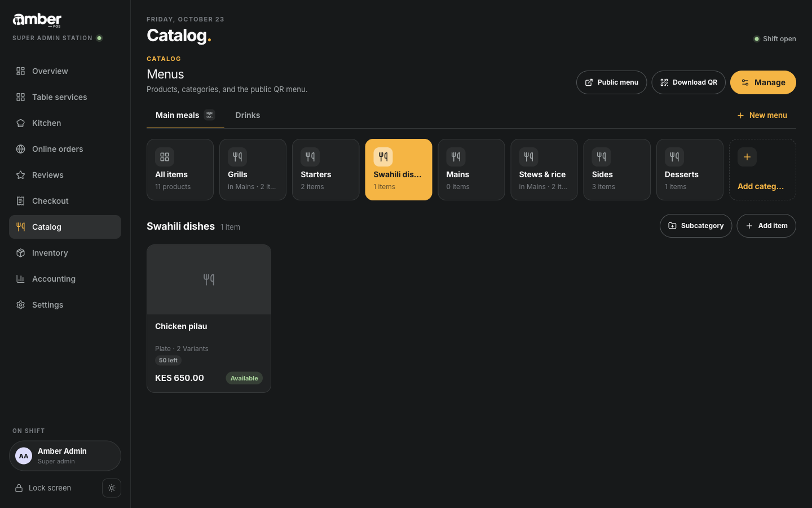The image size is (812, 508).
Task: Select the Swahili dishes category card
Action: (x=399, y=170)
